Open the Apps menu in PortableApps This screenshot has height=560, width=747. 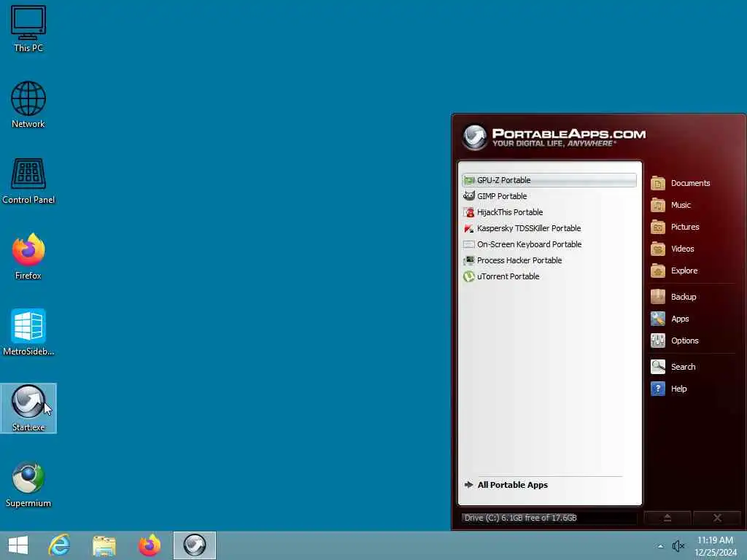pos(670,319)
